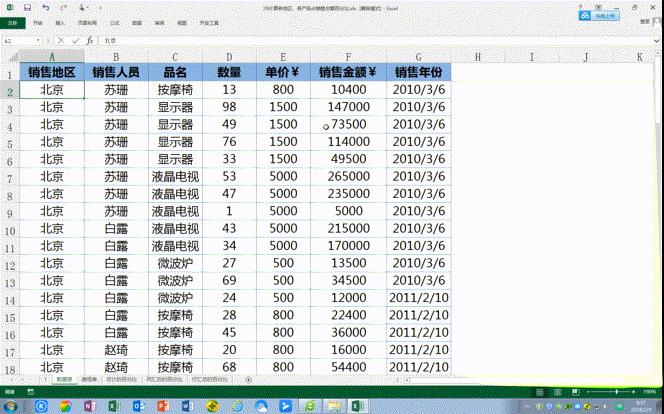Image resolution: width=664 pixels, height=414 pixels.
Task: Click the 品名 header cell
Action: [175, 72]
